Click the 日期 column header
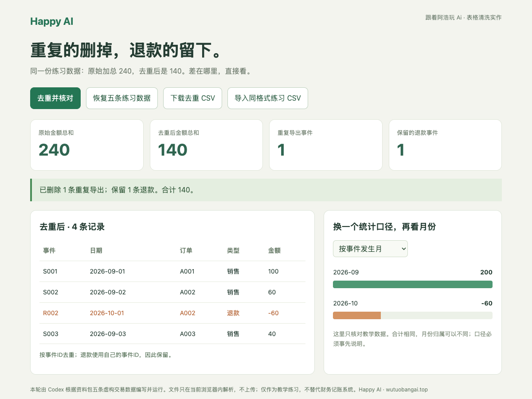This screenshot has height=399, width=532. [96, 250]
